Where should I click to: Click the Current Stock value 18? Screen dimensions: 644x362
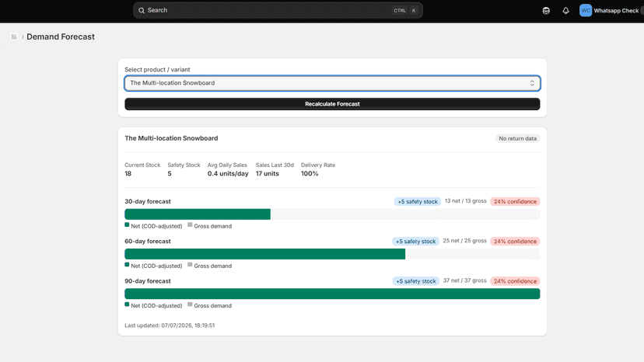128,173
